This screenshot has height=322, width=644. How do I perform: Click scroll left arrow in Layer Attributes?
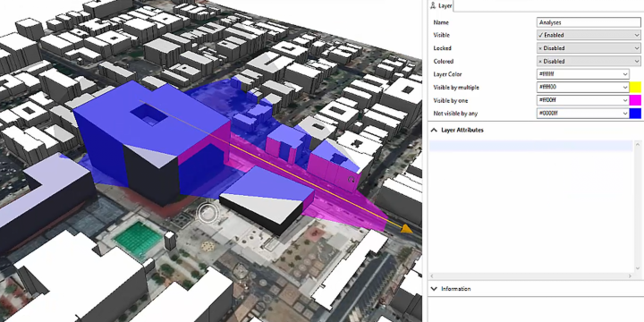[x=432, y=276]
